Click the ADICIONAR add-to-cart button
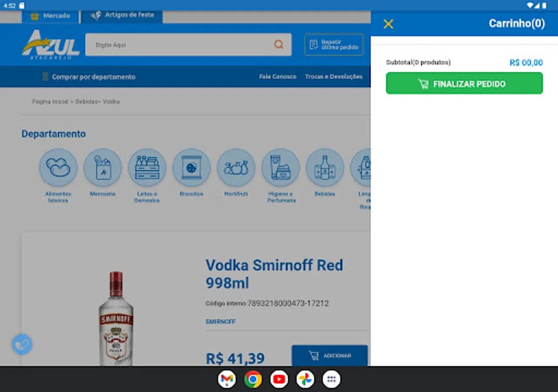Screen dimensions: 558x392 pyautogui.click(x=330, y=355)
